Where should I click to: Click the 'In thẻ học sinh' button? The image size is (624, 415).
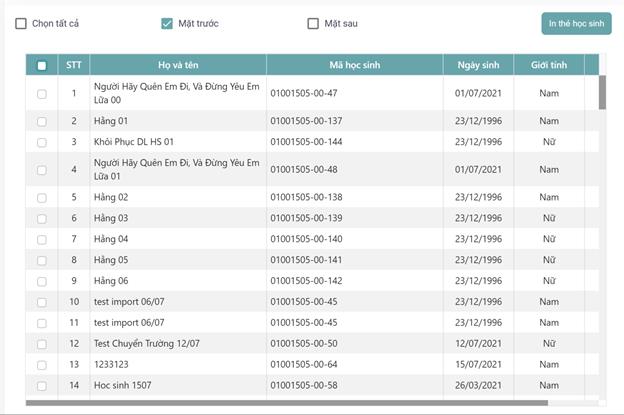click(576, 23)
